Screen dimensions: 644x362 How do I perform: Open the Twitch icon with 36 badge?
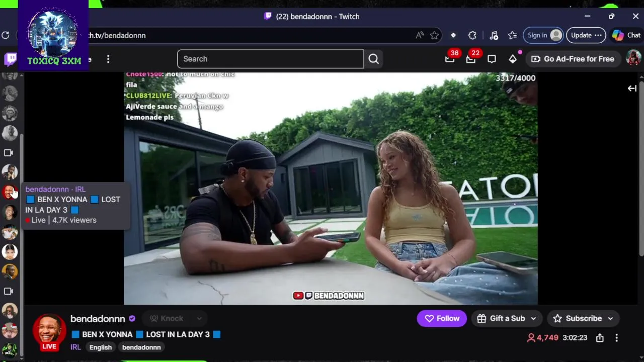click(450, 59)
